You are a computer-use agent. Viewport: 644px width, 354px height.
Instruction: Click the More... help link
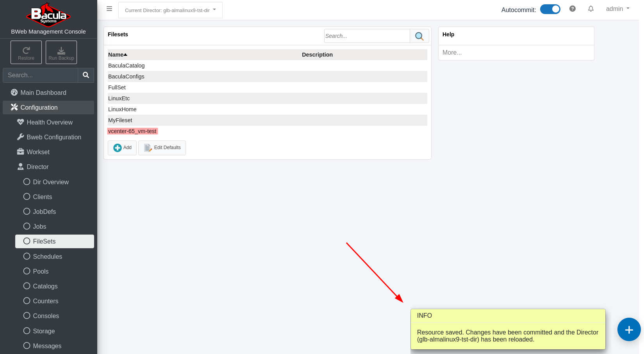pos(452,52)
